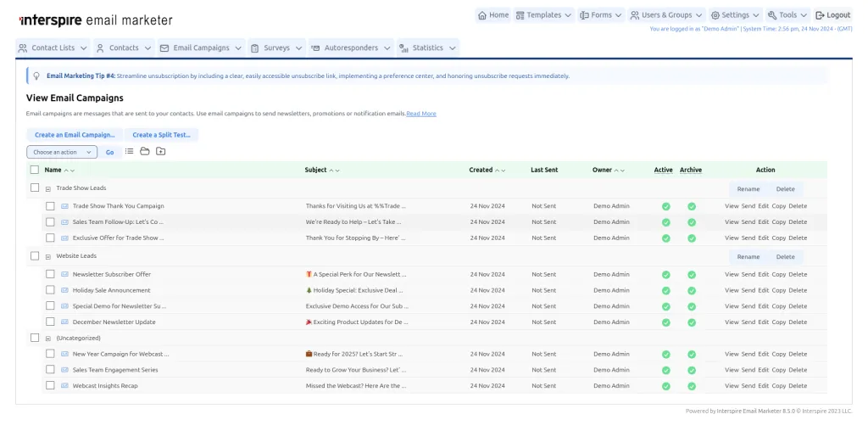Collapse the Trade Show Leads folder

pyautogui.click(x=48, y=189)
